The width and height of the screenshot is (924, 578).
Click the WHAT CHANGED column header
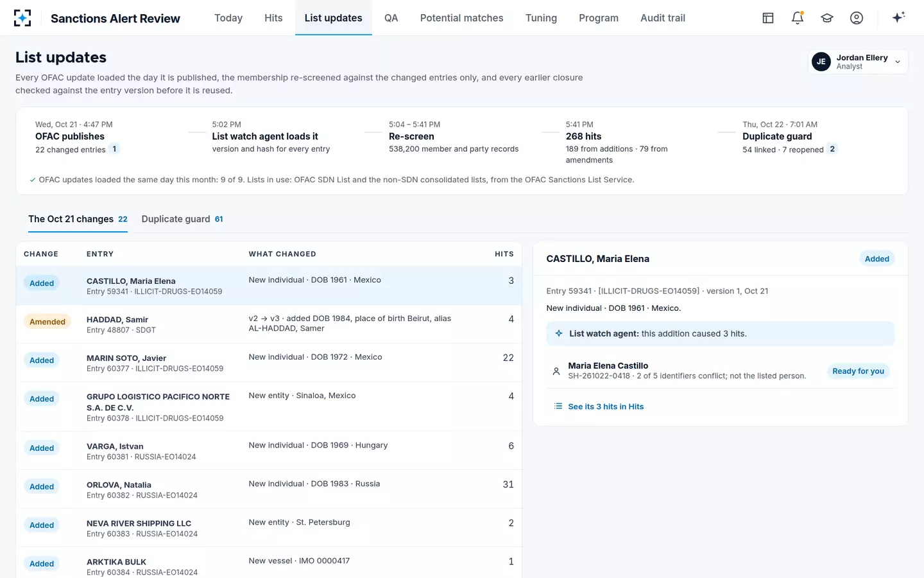(x=282, y=254)
